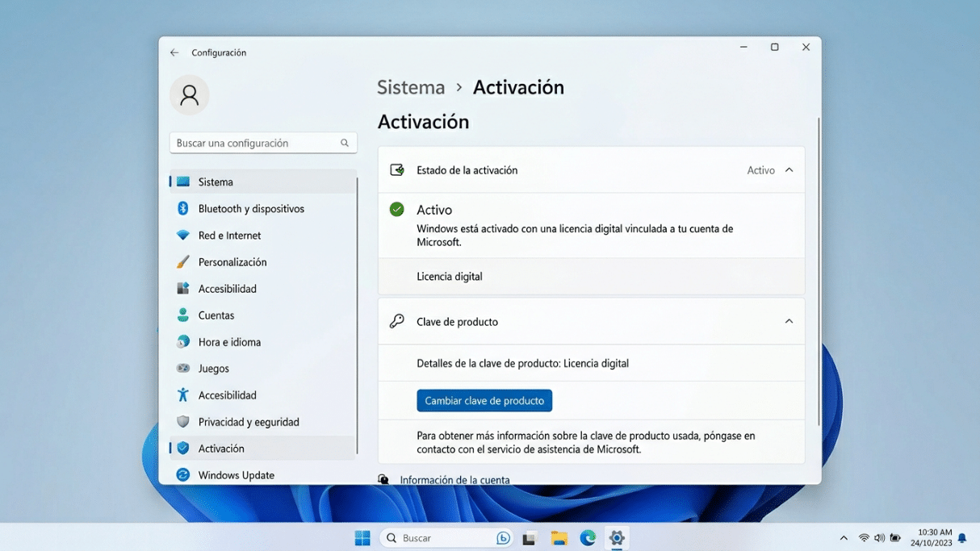The width and height of the screenshot is (980, 551).
Task: Click the Sistema monitor icon in sidebar
Action: (183, 182)
